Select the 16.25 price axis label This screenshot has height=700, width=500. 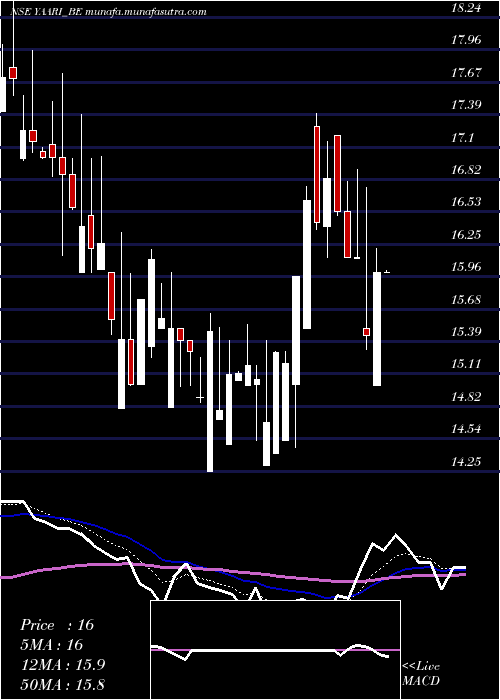466,235
